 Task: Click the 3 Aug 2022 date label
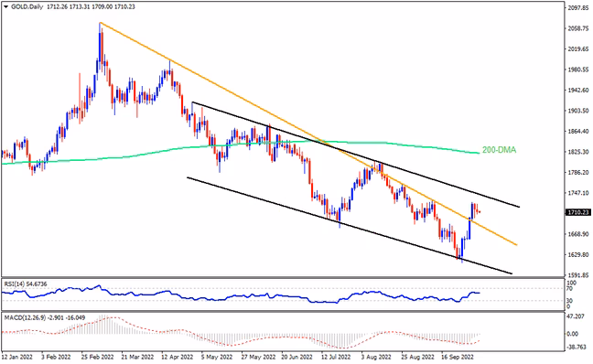pos(376,357)
